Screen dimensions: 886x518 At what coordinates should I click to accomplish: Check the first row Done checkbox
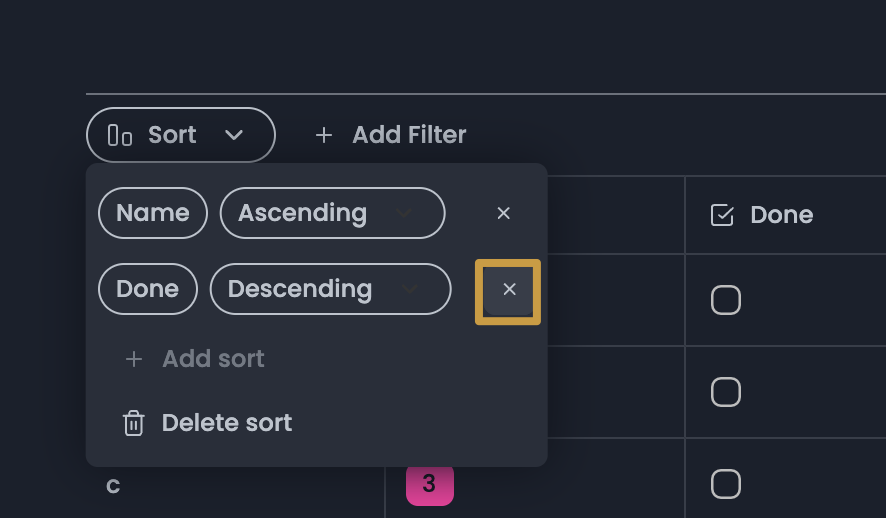click(726, 300)
